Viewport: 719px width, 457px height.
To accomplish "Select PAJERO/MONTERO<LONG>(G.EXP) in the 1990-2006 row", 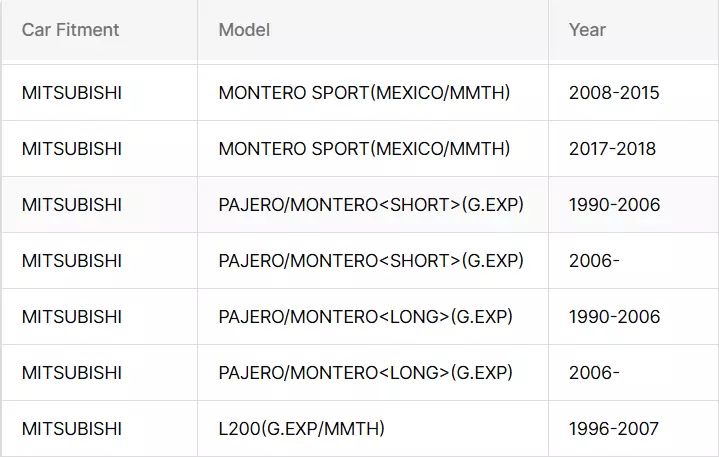I will click(365, 316).
